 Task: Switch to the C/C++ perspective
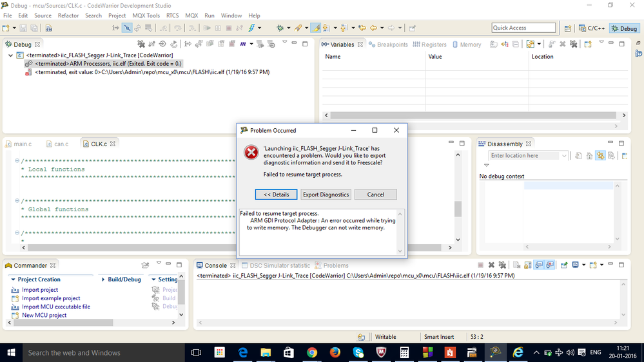pos(592,28)
